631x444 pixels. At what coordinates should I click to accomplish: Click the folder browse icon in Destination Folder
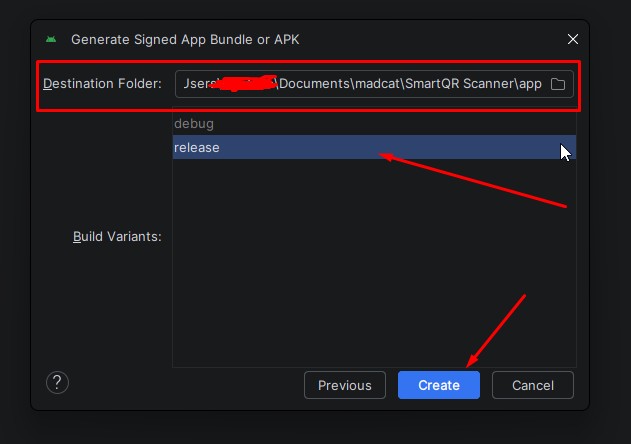click(x=558, y=84)
